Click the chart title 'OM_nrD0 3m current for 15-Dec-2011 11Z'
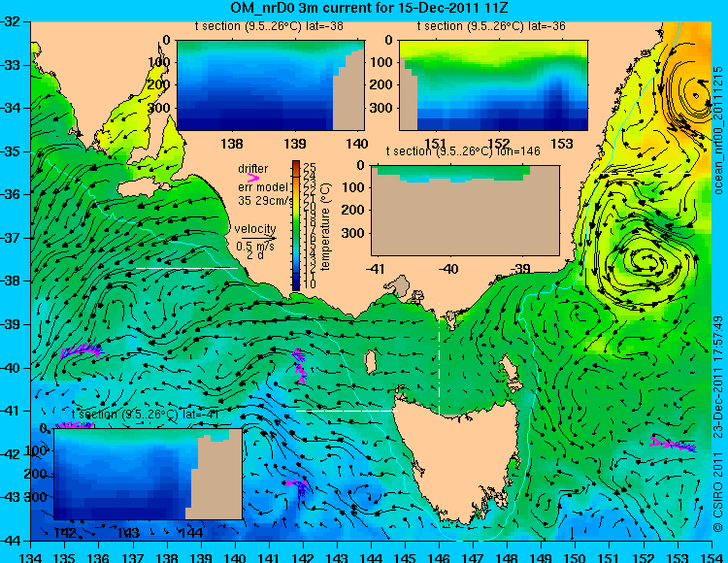Image resolution: width=728 pixels, height=563 pixels. click(x=369, y=8)
